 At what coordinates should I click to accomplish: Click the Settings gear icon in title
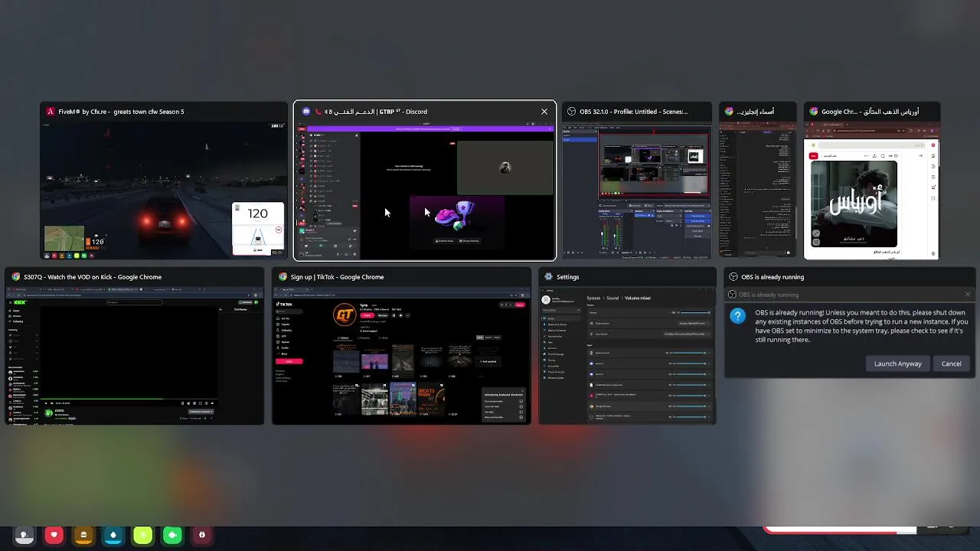[x=548, y=277]
